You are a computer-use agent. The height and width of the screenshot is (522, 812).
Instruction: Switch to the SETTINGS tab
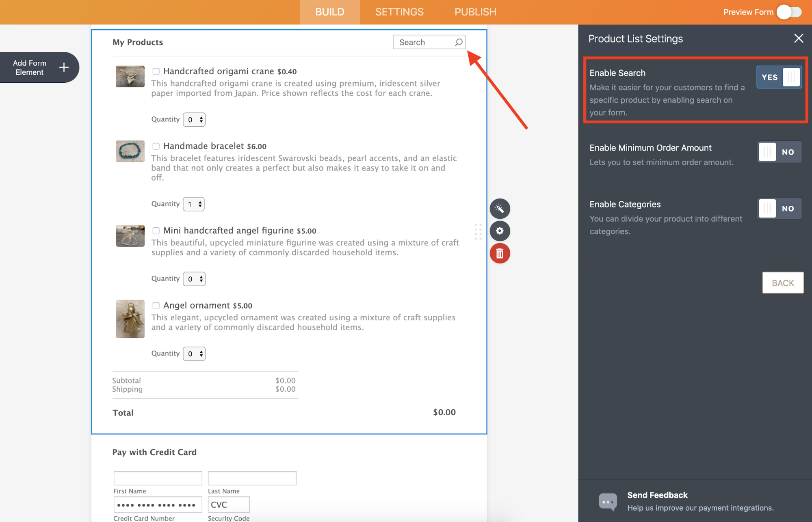coord(399,12)
